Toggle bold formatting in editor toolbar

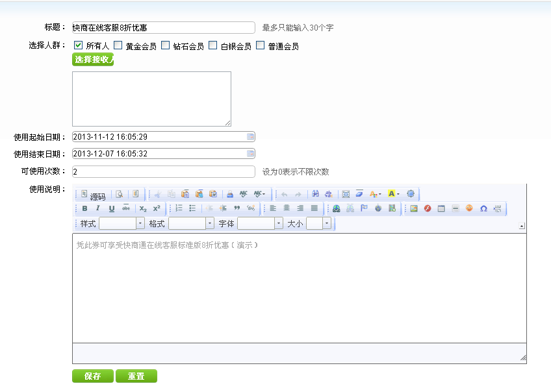(x=84, y=208)
